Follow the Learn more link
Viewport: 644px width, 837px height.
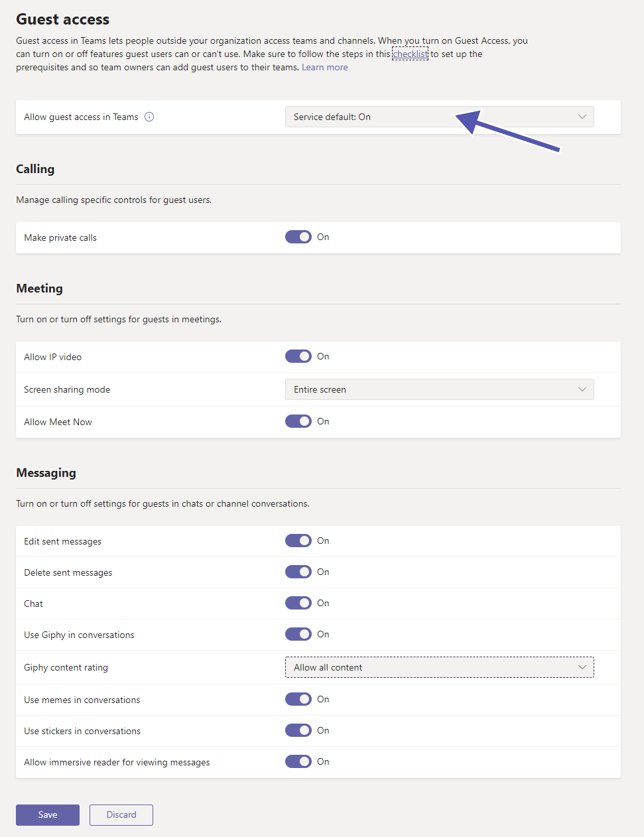point(324,67)
